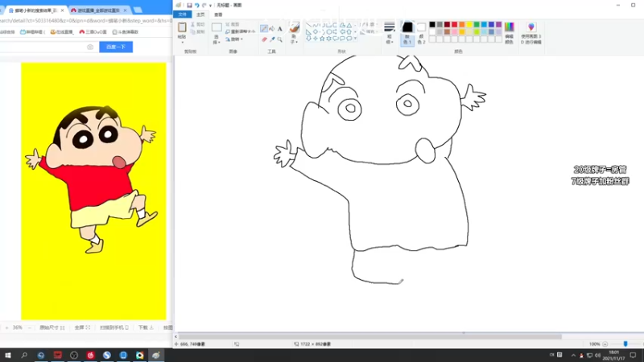This screenshot has height=362, width=644.
Task: Switch to the Home tab in Paint
Action: [200, 14]
